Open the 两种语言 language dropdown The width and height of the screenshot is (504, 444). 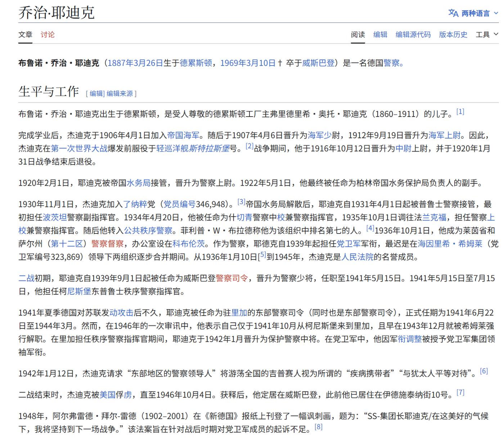point(475,13)
